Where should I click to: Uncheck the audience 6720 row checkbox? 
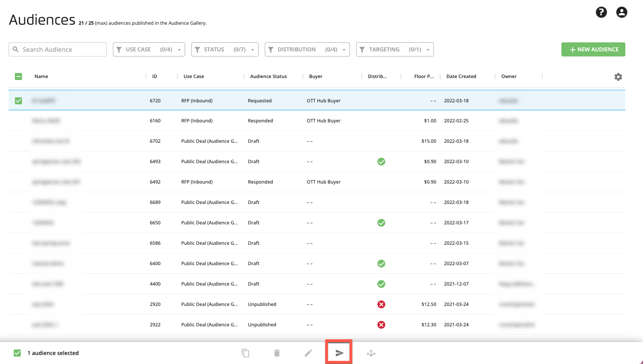[x=18, y=101]
